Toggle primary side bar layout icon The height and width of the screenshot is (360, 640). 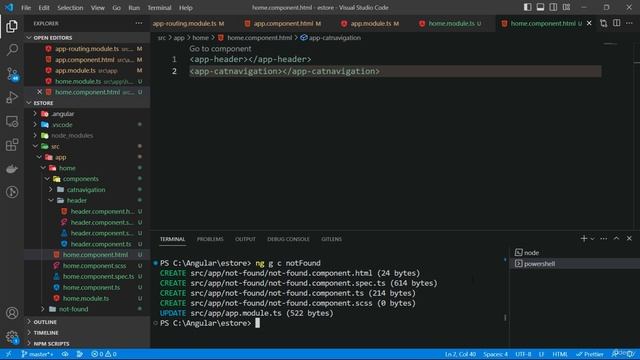[527, 7]
